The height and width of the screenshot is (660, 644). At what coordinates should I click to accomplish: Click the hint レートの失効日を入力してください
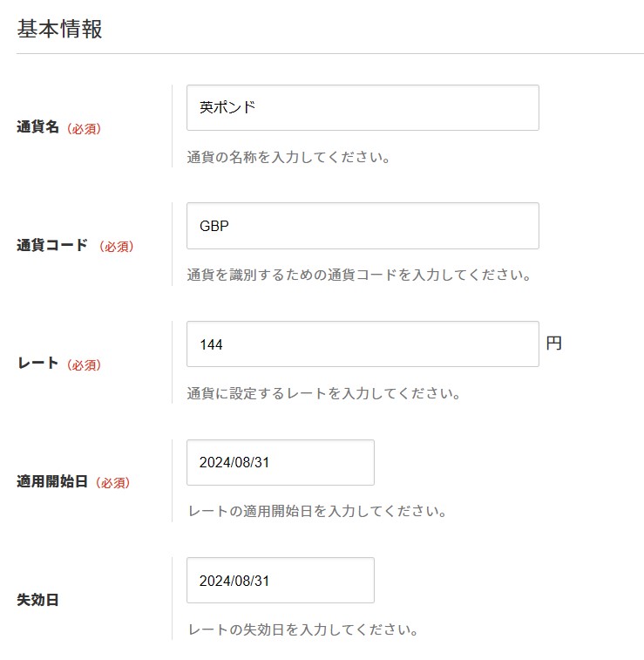[302, 629]
